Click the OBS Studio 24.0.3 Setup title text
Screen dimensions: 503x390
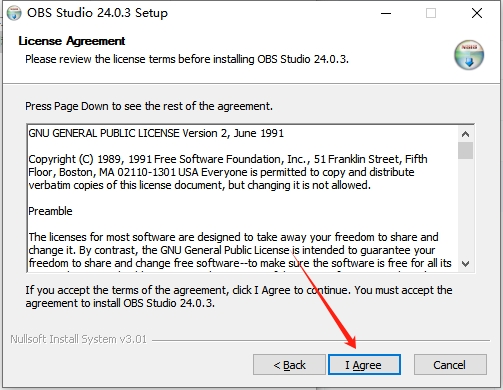97,13
